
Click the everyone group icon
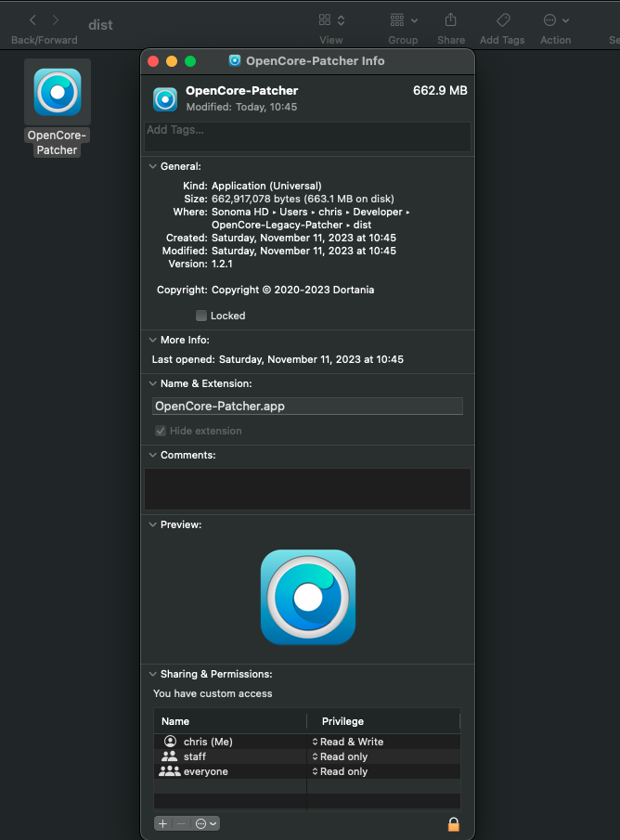169,771
